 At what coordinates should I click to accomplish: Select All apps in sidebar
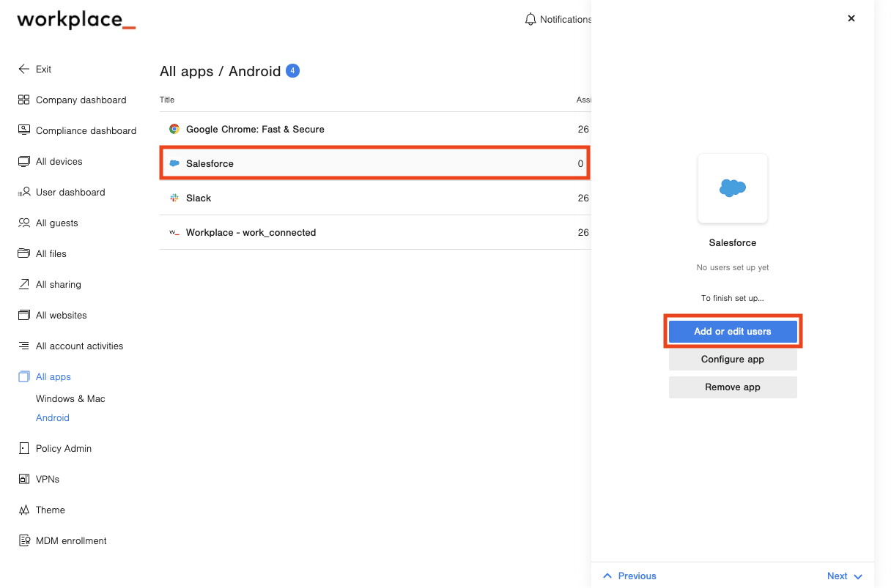tap(53, 376)
